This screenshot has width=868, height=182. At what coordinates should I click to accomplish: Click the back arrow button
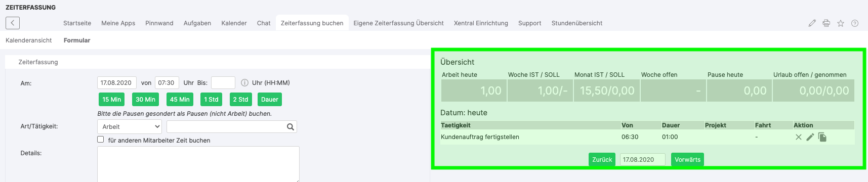[x=13, y=23]
